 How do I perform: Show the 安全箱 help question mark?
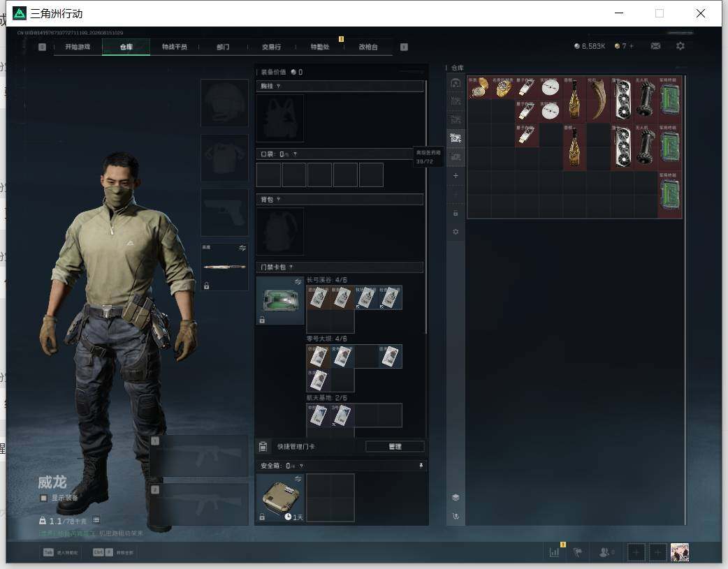pyautogui.click(x=301, y=466)
